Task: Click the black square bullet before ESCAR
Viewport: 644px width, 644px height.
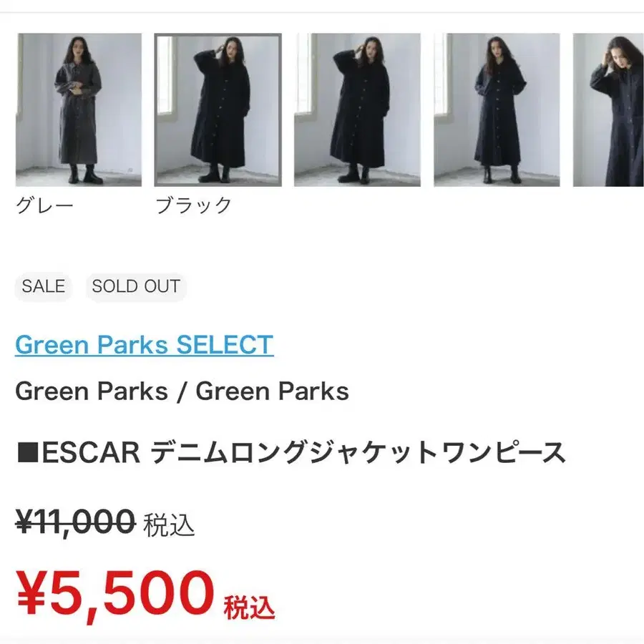Action: click(28, 453)
